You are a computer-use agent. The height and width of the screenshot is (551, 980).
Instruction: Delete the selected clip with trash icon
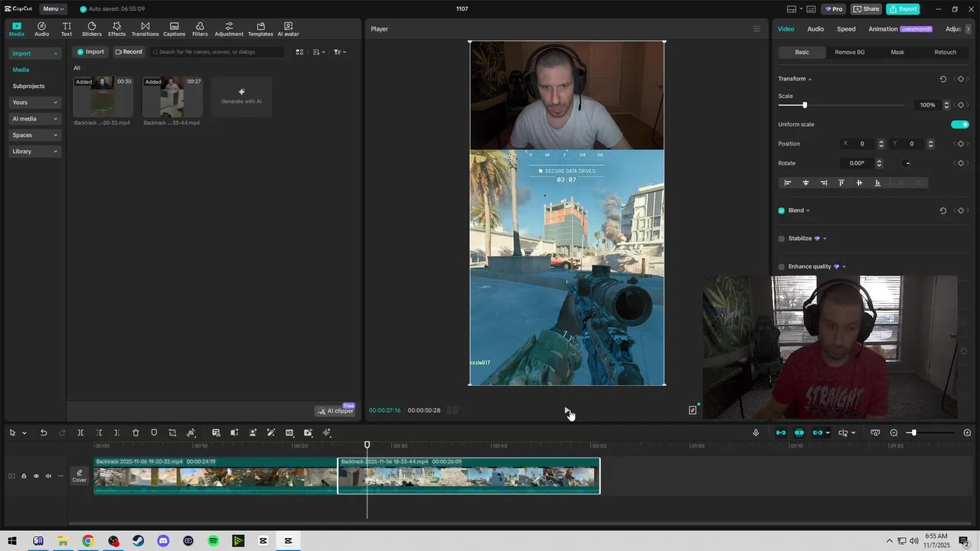click(x=136, y=433)
